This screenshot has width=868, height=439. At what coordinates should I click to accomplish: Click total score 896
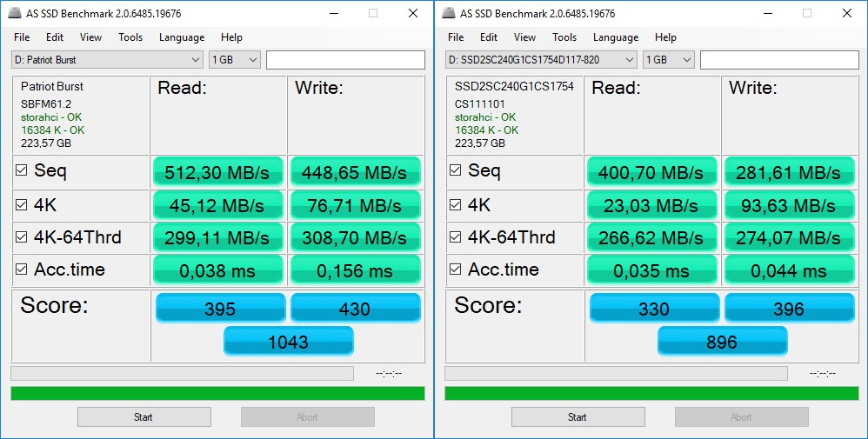coord(723,342)
